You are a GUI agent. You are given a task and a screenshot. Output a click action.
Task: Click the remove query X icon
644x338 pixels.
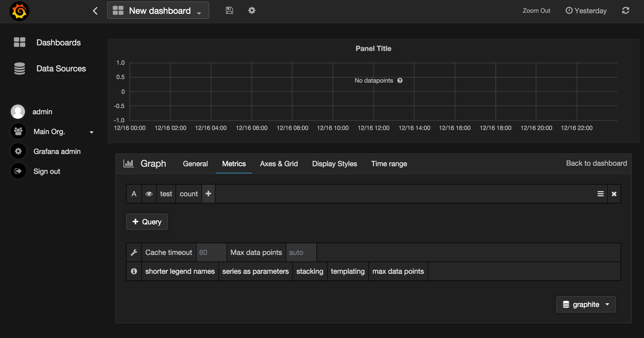click(614, 194)
